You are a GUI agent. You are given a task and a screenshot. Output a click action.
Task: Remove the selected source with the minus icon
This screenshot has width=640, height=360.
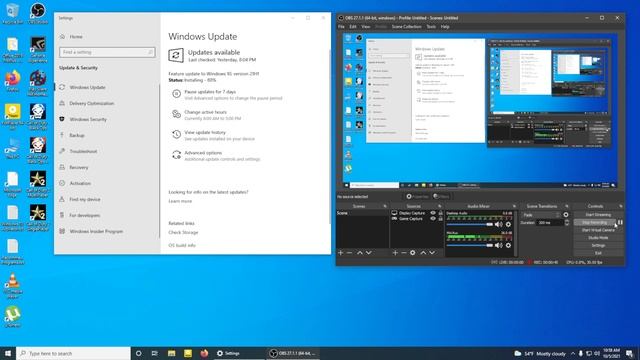point(404,253)
